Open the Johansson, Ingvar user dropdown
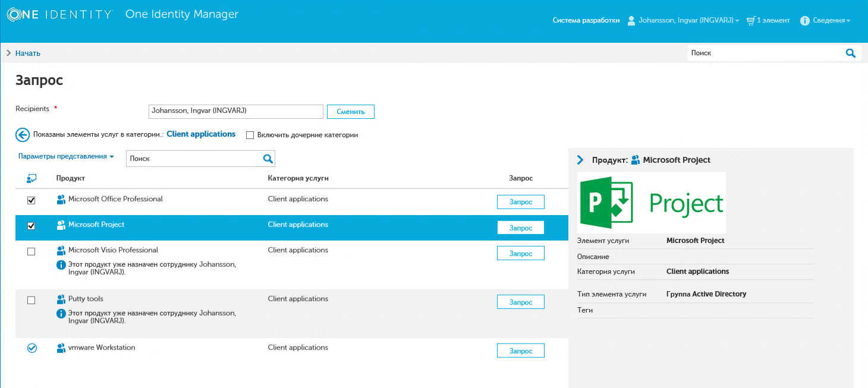This screenshot has width=868, height=388. [x=689, y=21]
